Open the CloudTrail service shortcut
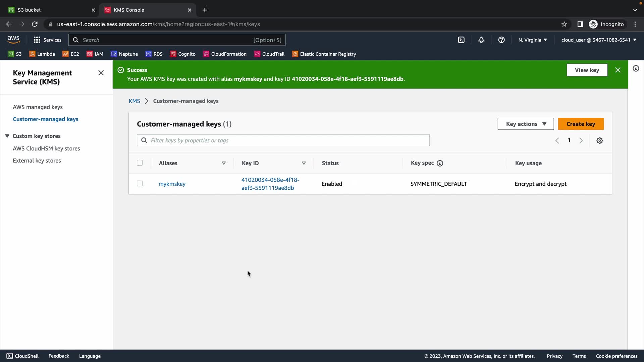The height and width of the screenshot is (362, 644). click(x=269, y=54)
